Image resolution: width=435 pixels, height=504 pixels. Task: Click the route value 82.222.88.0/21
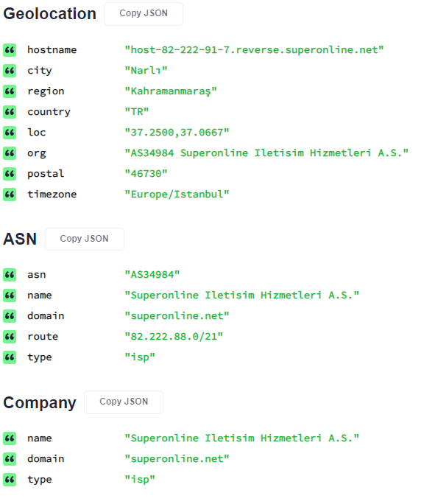(x=174, y=337)
